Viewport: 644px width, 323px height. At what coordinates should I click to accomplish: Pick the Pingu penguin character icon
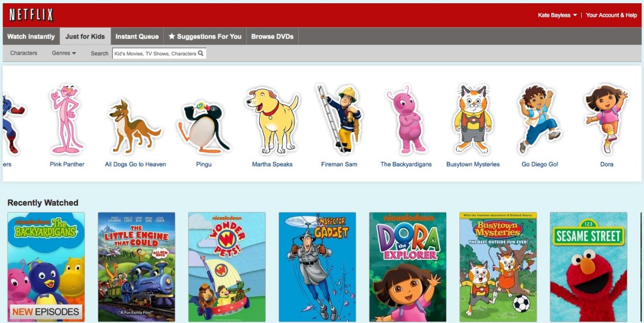click(203, 127)
